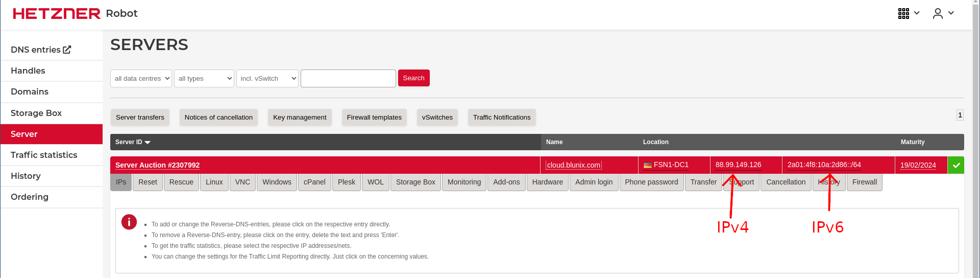Open Firewall templates
The width and height of the screenshot is (980, 278).
click(x=374, y=117)
